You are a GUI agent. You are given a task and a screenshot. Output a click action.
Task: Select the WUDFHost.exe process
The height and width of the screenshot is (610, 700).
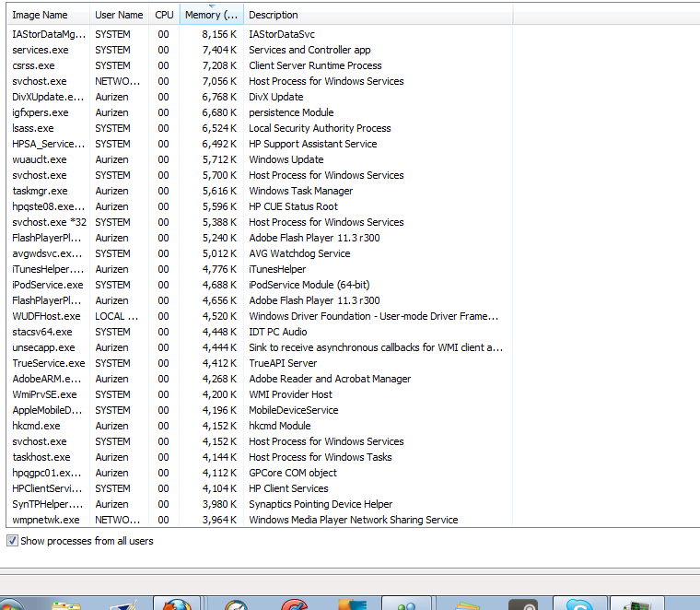coord(260,316)
